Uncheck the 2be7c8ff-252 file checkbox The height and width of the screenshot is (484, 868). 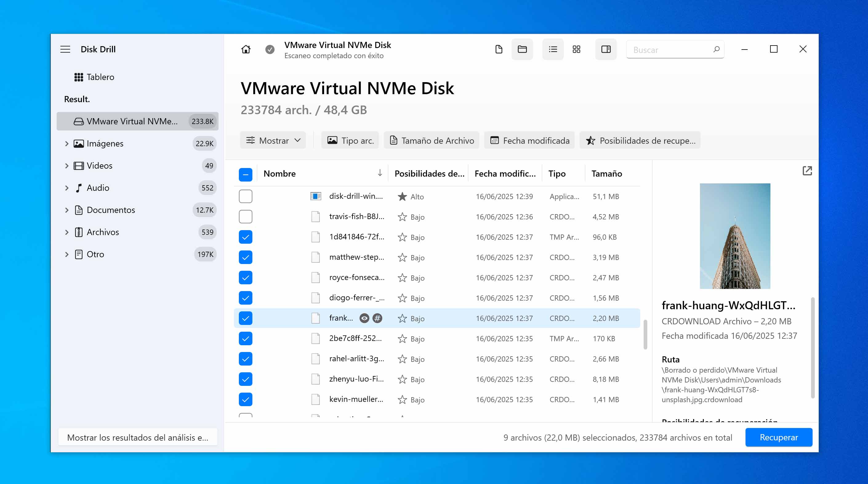tap(245, 338)
